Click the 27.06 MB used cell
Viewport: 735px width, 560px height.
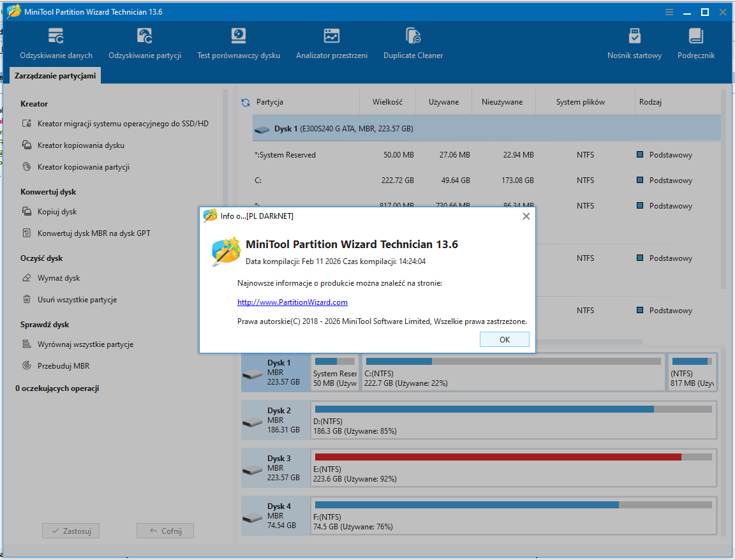455,155
